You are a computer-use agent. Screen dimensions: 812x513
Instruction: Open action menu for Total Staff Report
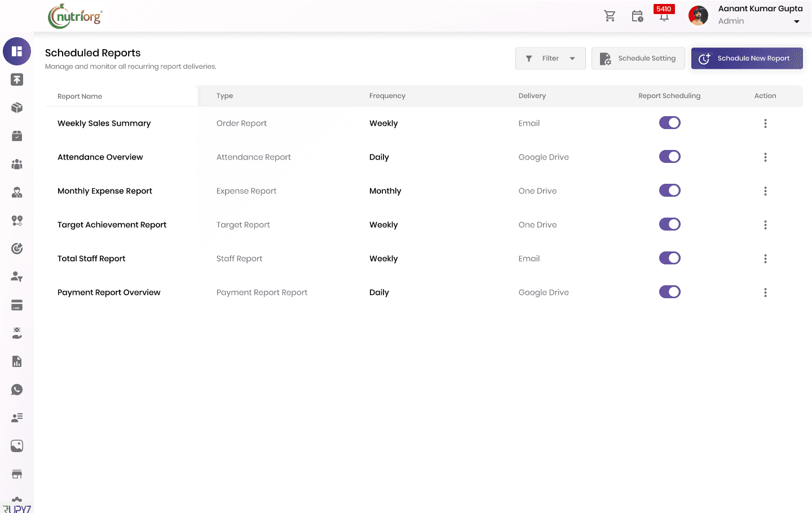(765, 259)
